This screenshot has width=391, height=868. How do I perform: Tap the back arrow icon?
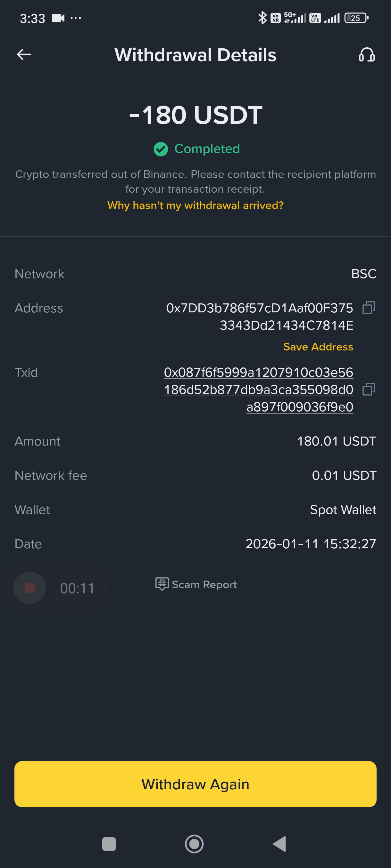(x=24, y=54)
